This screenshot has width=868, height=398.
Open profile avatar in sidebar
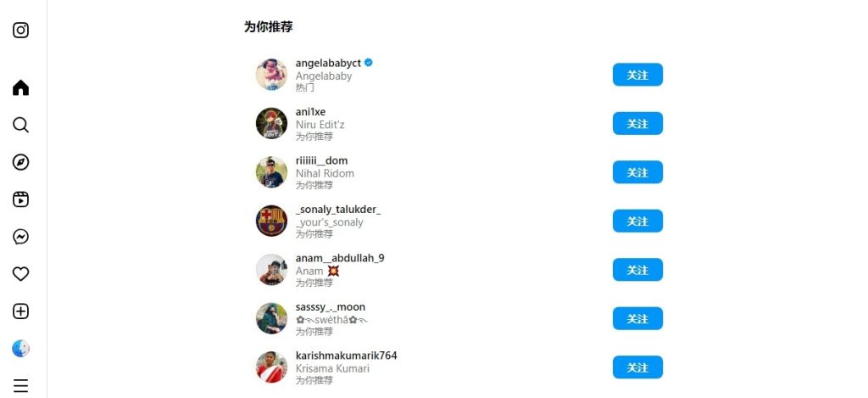point(20,349)
